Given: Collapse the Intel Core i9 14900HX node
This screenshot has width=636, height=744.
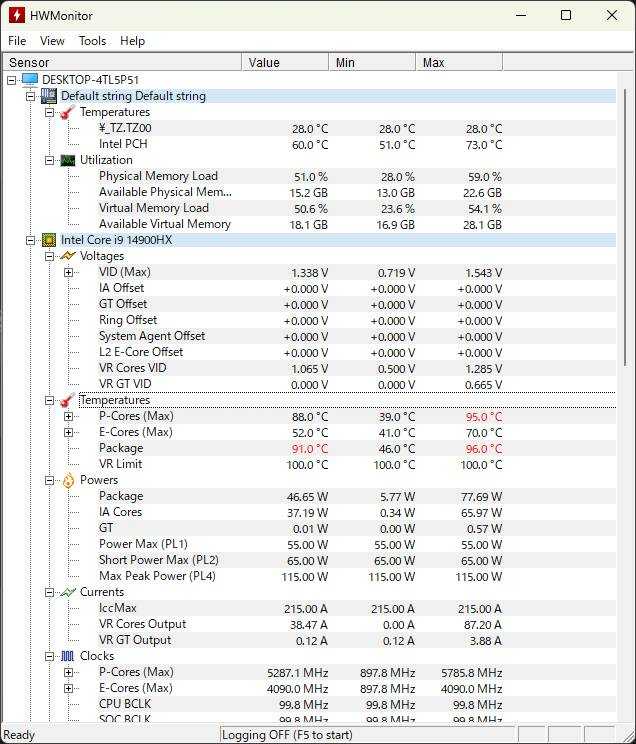Looking at the screenshot, I should coord(31,240).
